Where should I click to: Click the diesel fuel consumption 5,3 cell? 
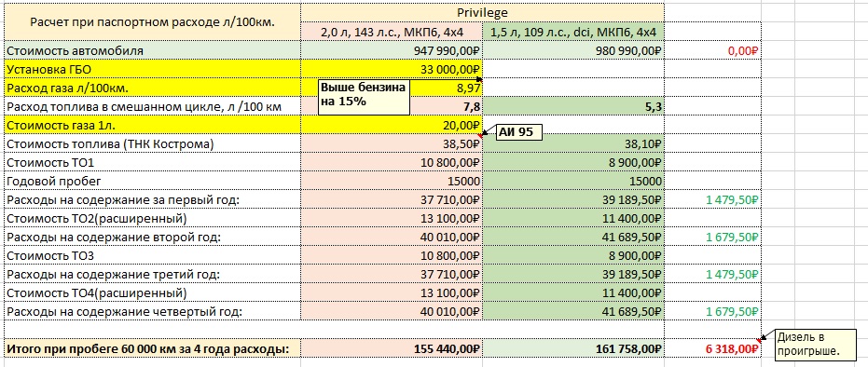point(573,107)
